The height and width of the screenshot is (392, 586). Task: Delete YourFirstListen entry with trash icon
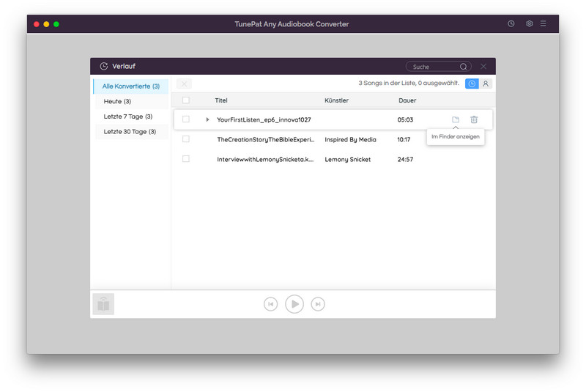(474, 119)
